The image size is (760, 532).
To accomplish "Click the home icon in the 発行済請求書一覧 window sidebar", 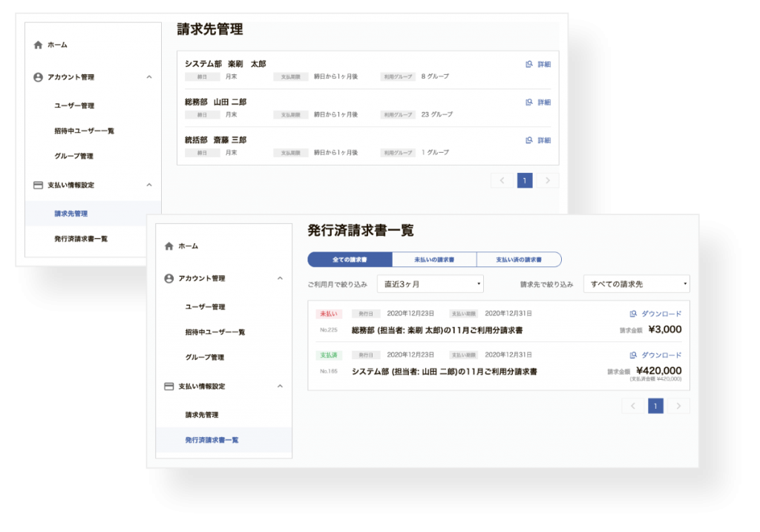I will (168, 246).
